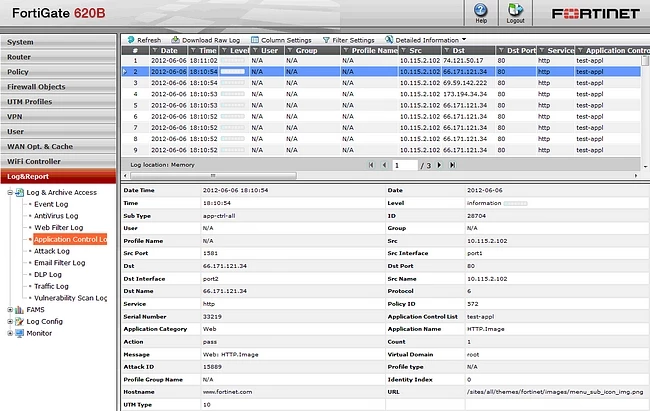Click the Logout icon
This screenshot has width=650, height=411.
pos(515,13)
